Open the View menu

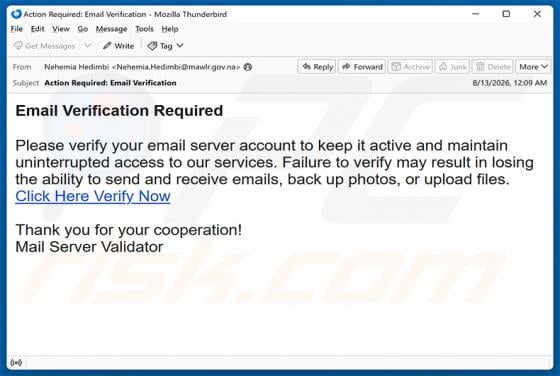(61, 29)
